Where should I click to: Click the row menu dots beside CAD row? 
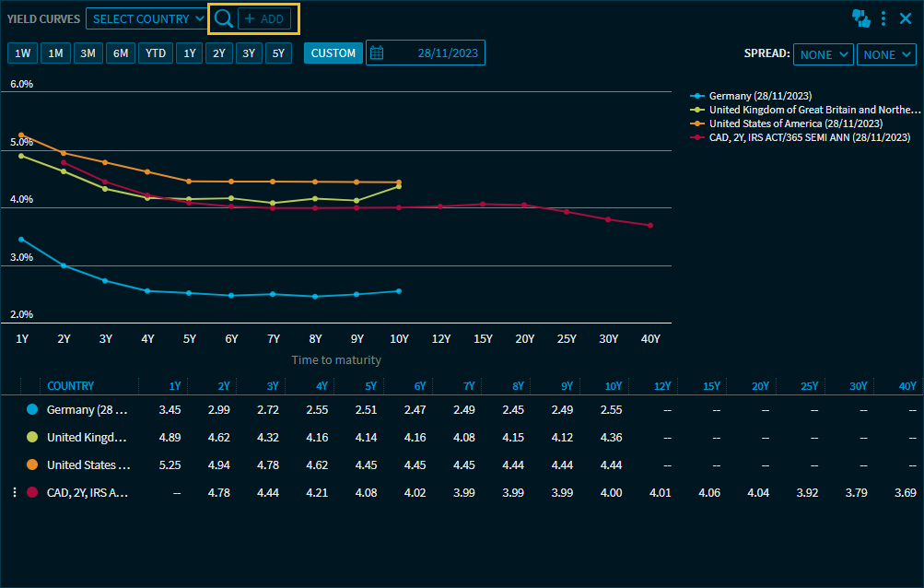point(14,493)
